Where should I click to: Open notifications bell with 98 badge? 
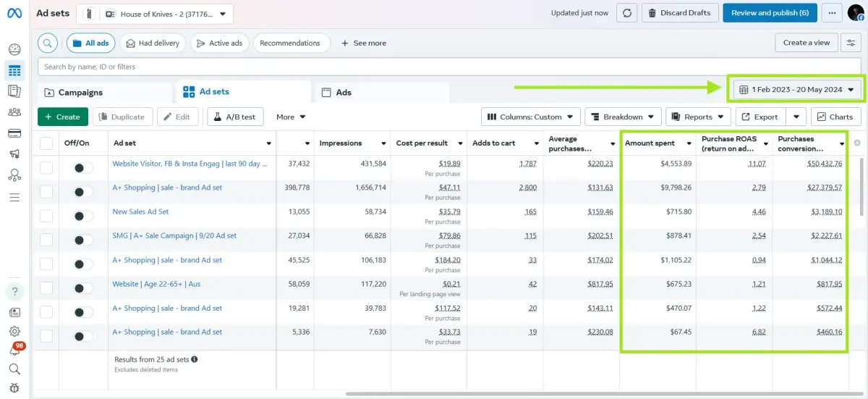click(x=14, y=350)
